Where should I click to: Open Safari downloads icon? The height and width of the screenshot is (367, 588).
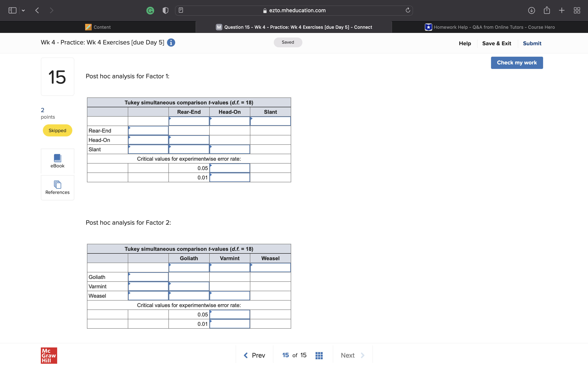(x=531, y=10)
